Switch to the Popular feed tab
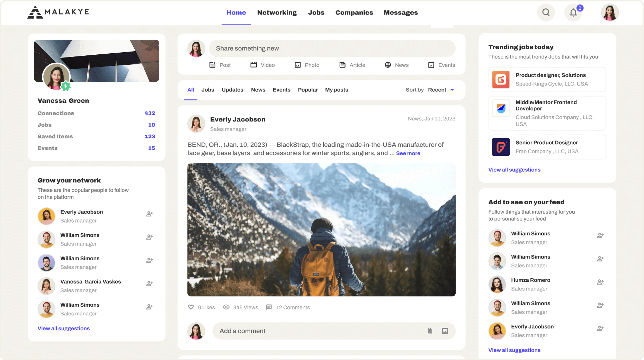644x360 pixels. pos(307,90)
